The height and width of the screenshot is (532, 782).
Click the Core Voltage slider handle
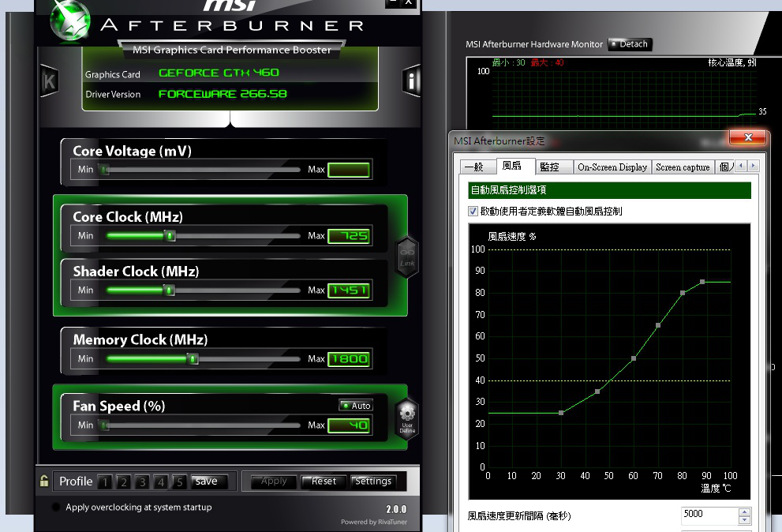104,170
